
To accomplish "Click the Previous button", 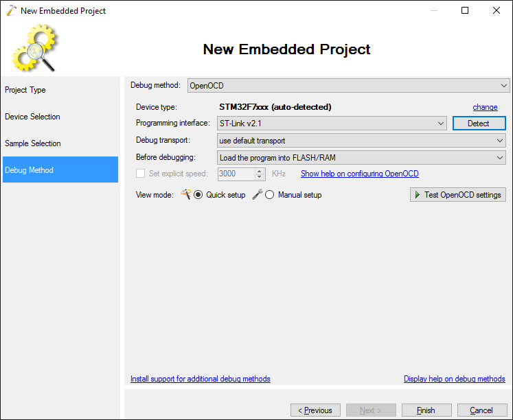I will coord(315,410).
